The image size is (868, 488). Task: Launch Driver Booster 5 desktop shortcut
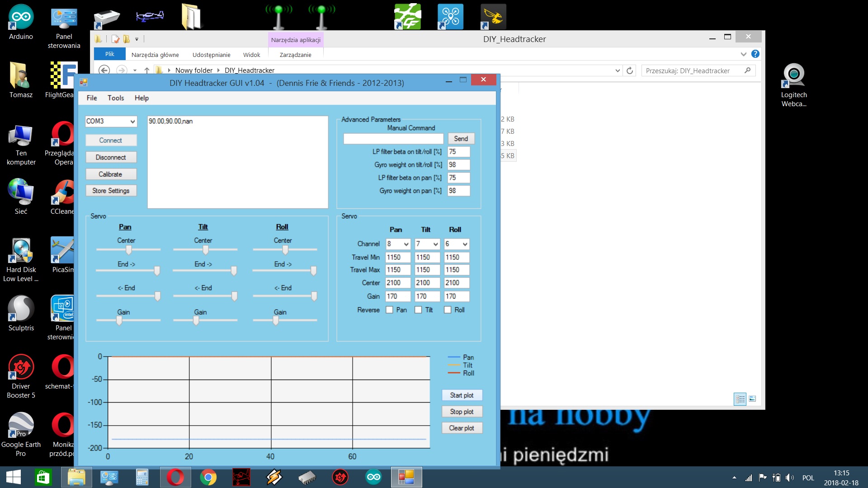click(21, 376)
